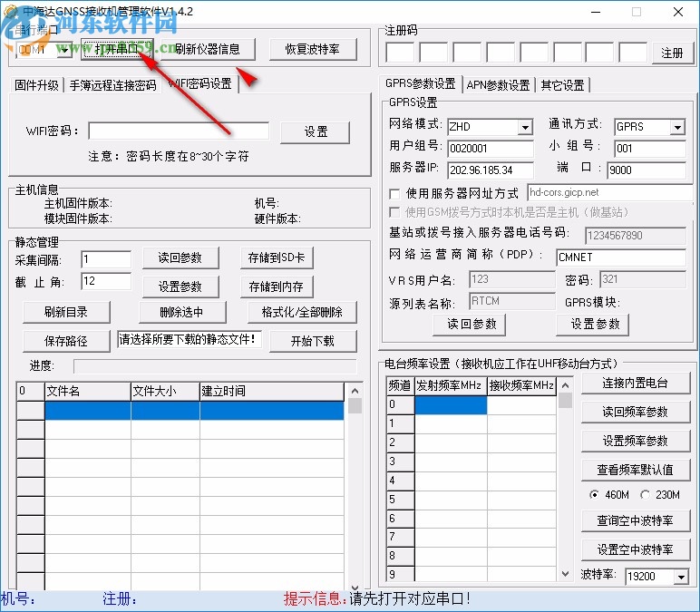Focus the WIFI密码 input field
The height and width of the screenshot is (612, 700).
point(179,131)
